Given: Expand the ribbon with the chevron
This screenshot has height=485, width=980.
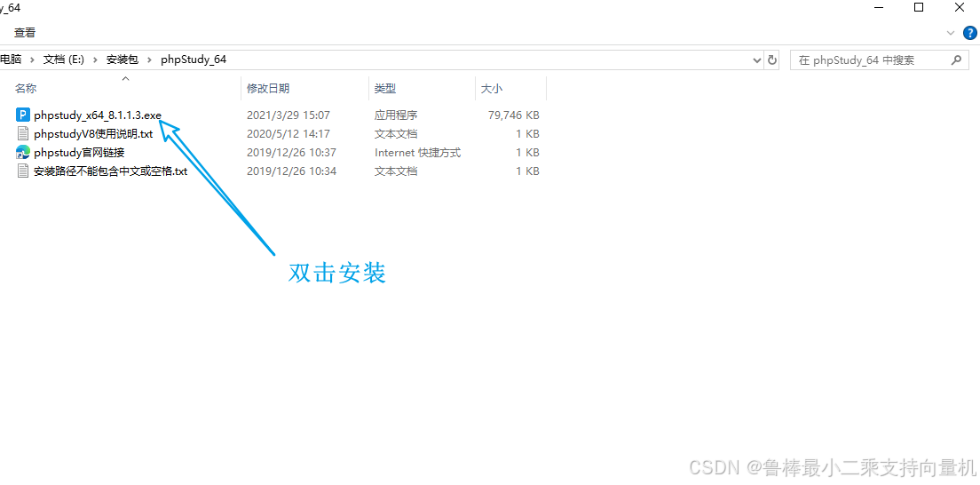Looking at the screenshot, I should coord(951,33).
